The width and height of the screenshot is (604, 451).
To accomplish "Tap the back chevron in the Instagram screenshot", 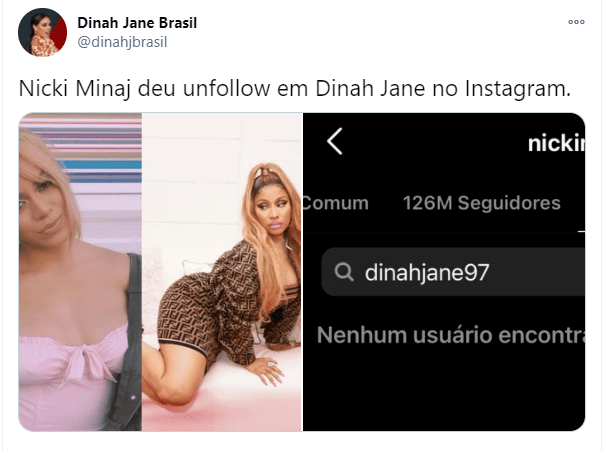I will (x=335, y=141).
